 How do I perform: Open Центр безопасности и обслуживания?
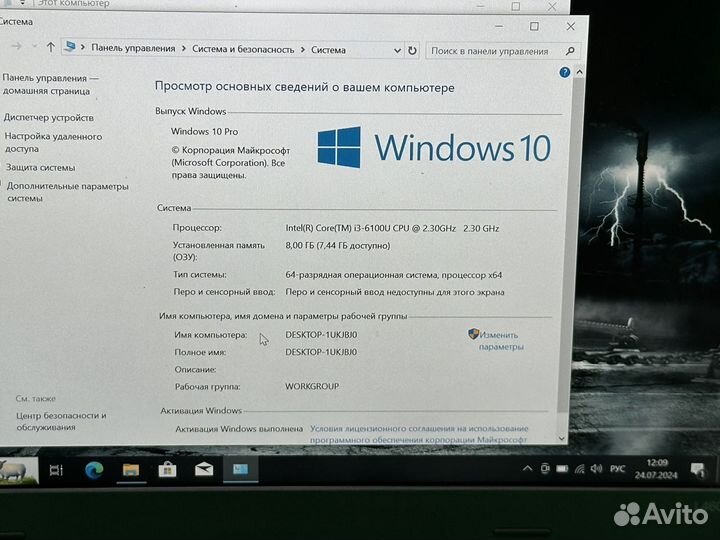pos(61,421)
